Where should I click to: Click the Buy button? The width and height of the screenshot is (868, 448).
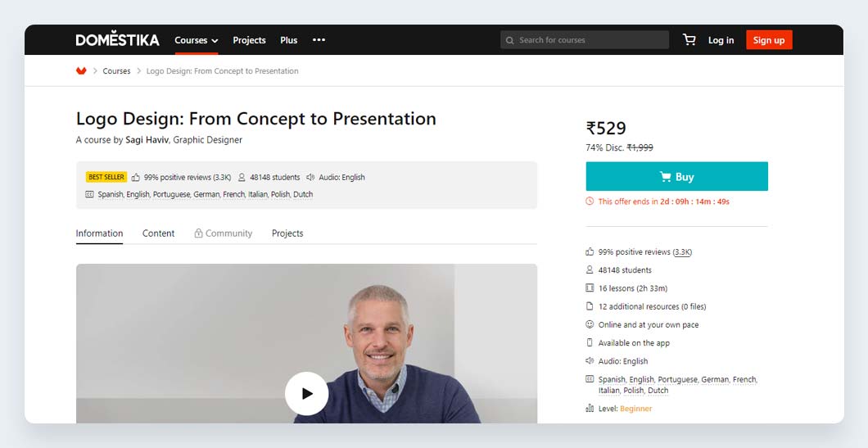(x=676, y=177)
